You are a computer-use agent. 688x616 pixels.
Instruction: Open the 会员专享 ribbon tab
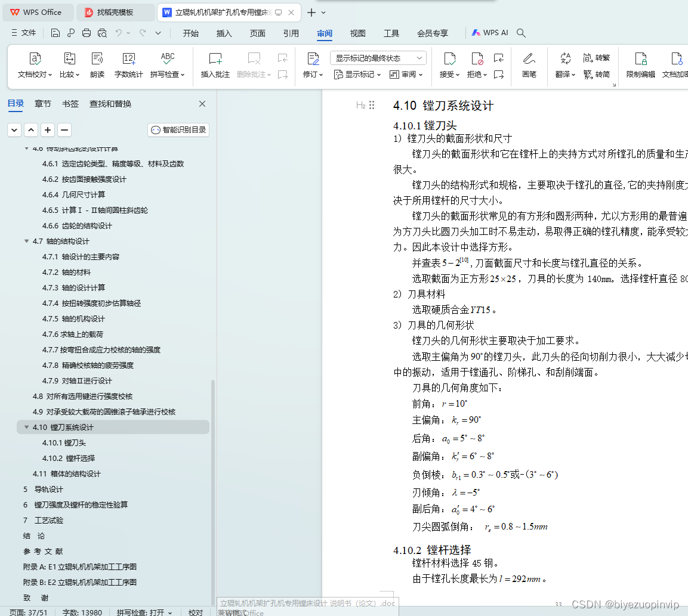(x=433, y=33)
